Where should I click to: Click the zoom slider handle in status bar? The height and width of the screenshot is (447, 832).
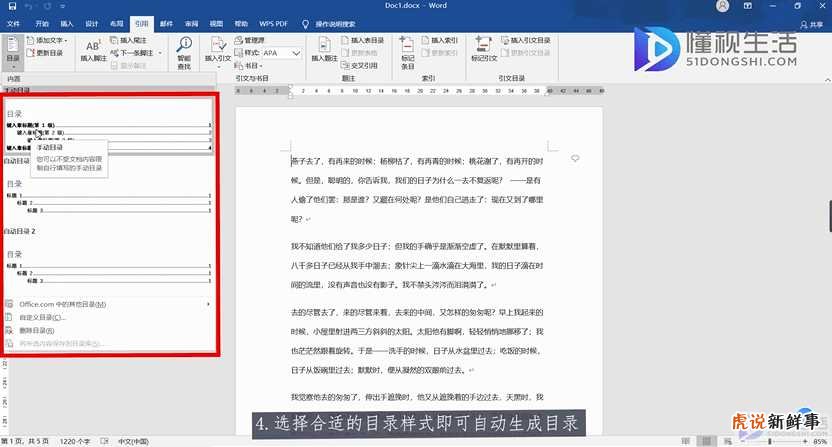coord(770,442)
